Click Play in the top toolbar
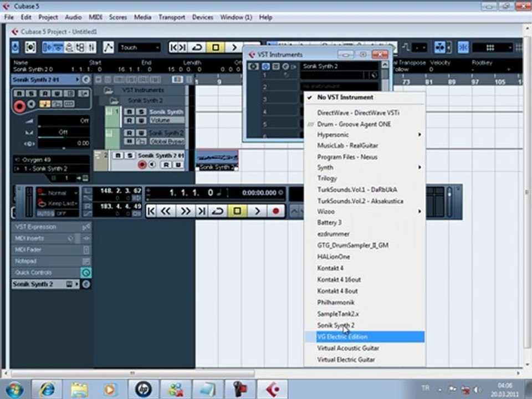This screenshot has width=532, height=399. point(234,47)
